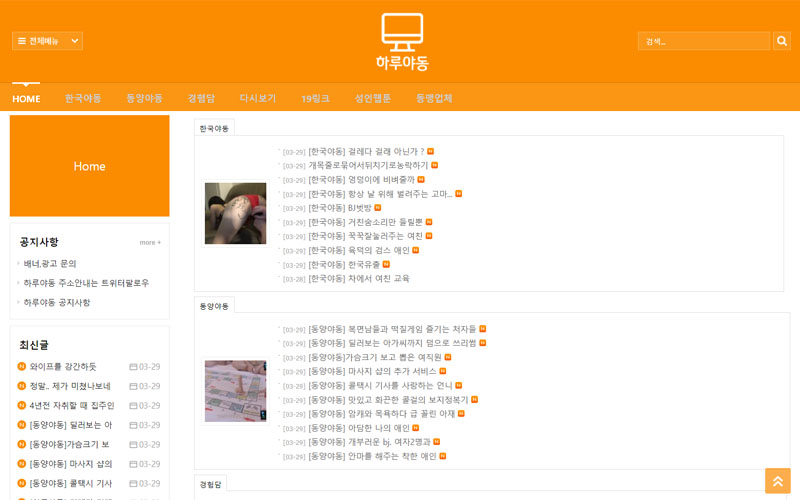
Task: Open 최신글 entry [동양야동] 콜택시 기사
Action: click(x=71, y=483)
